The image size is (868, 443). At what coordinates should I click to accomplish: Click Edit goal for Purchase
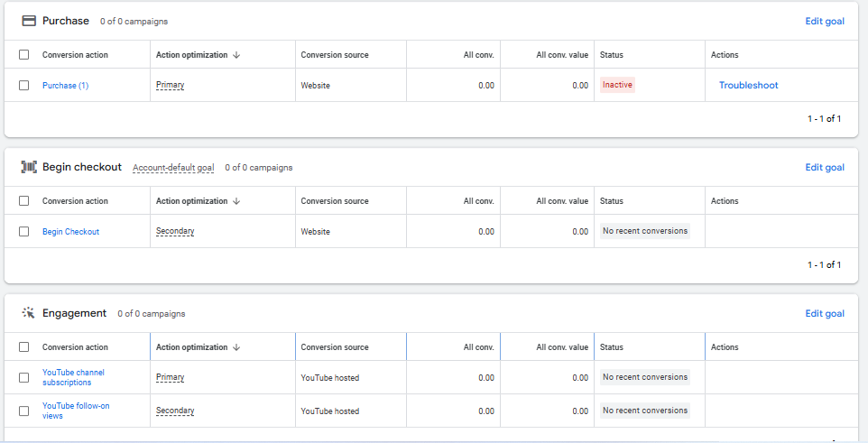point(825,21)
